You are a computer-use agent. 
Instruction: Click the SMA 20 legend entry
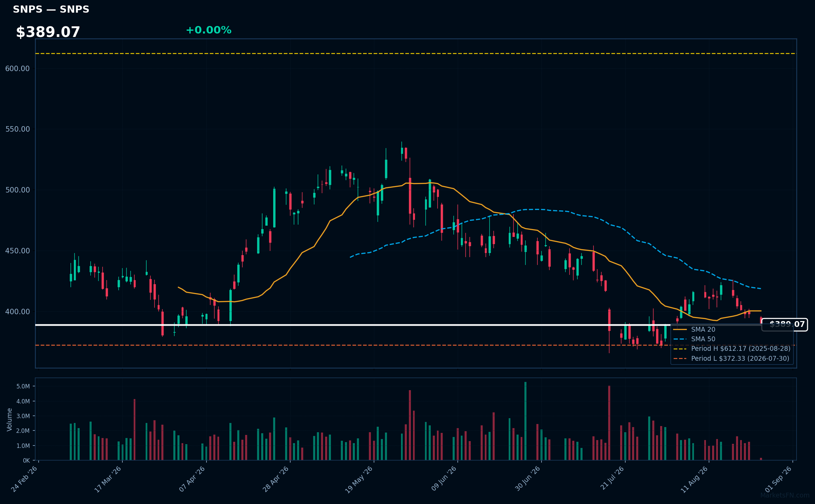click(694, 329)
